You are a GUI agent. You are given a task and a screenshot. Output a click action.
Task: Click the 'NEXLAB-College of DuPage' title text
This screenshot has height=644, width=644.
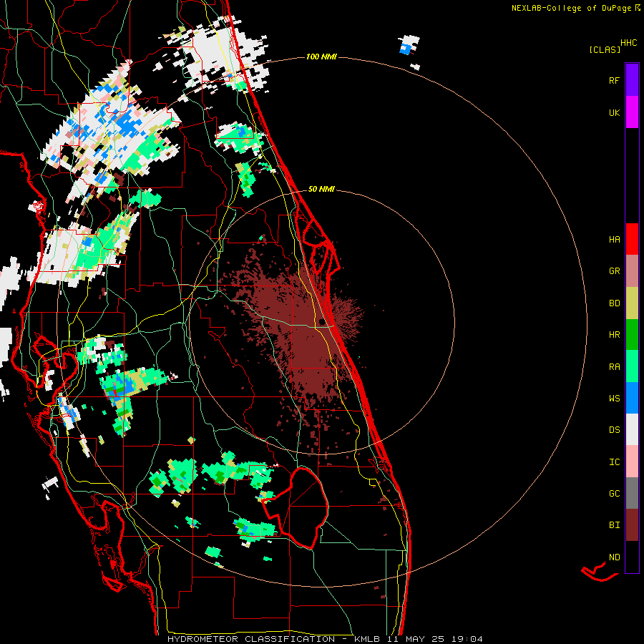point(571,8)
